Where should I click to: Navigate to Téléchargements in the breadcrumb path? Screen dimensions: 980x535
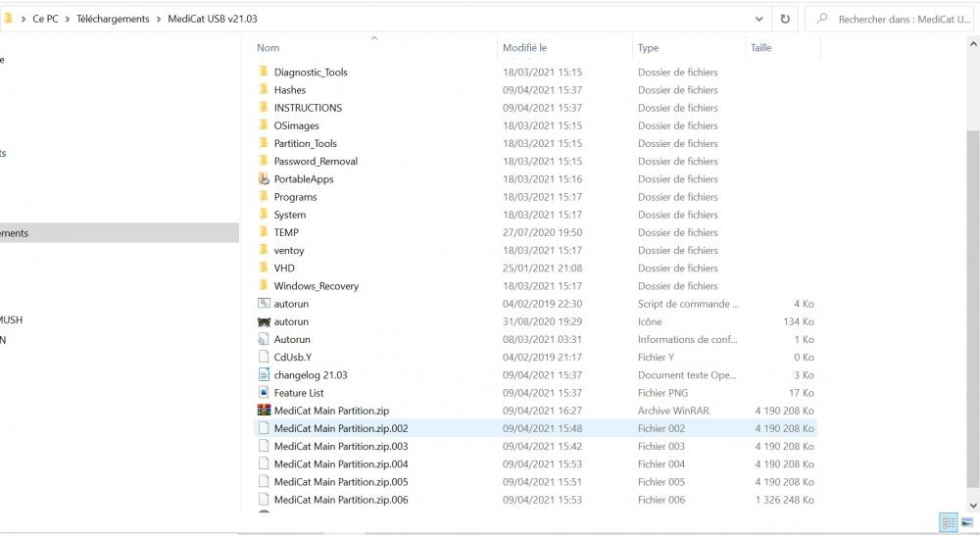tap(113, 19)
